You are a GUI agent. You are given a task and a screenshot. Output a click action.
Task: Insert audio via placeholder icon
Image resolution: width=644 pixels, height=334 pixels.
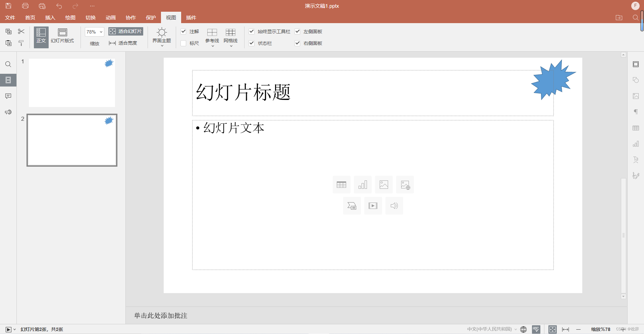click(x=394, y=206)
